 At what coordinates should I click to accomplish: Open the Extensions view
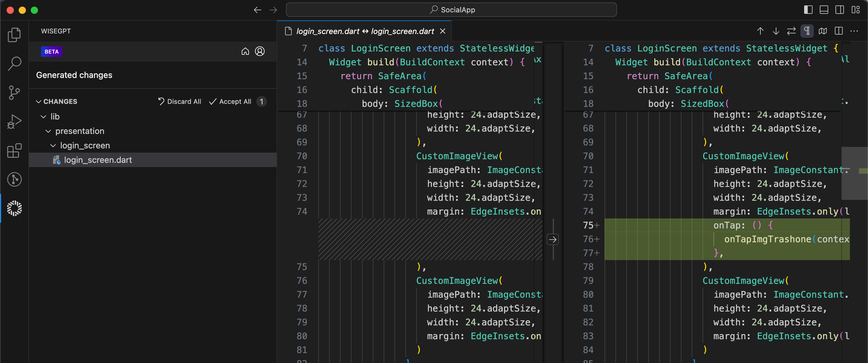click(14, 150)
